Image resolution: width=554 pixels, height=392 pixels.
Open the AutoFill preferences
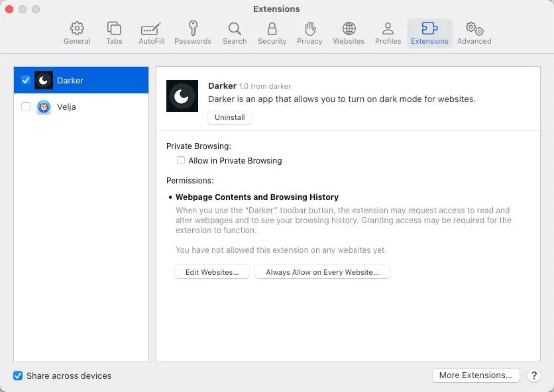pyautogui.click(x=150, y=32)
